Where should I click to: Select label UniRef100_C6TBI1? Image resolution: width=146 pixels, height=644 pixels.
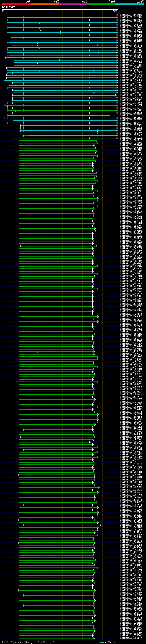click(x=131, y=45)
